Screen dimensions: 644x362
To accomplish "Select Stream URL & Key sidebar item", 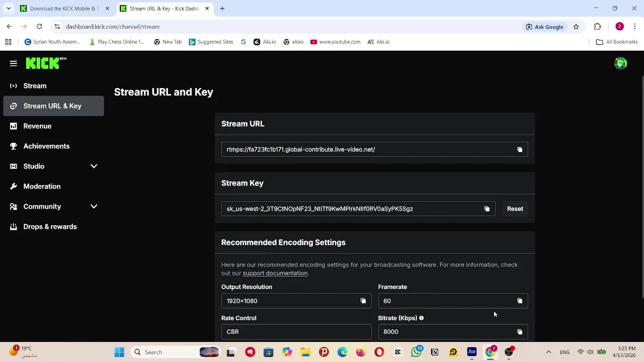I will pyautogui.click(x=53, y=106).
